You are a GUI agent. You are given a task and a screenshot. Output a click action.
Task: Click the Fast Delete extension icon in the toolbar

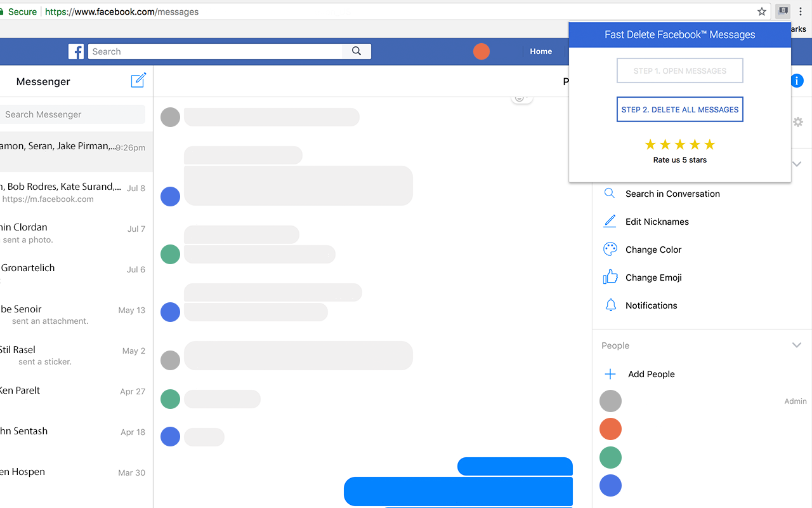(x=782, y=11)
